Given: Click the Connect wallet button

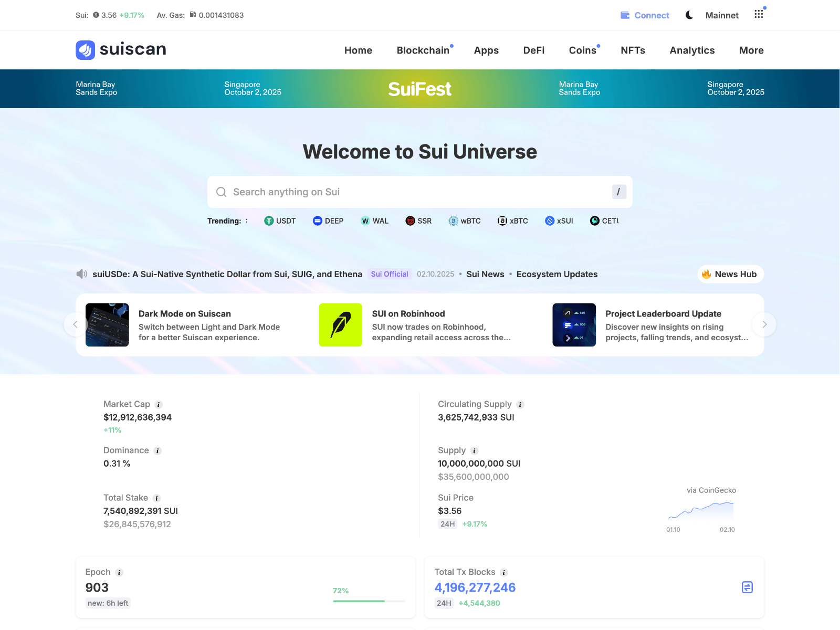Looking at the screenshot, I should 645,15.
